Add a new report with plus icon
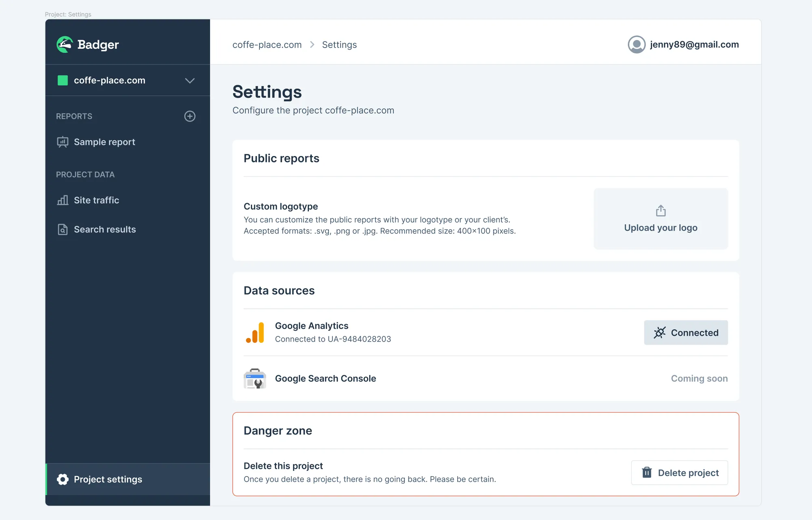 (x=190, y=116)
